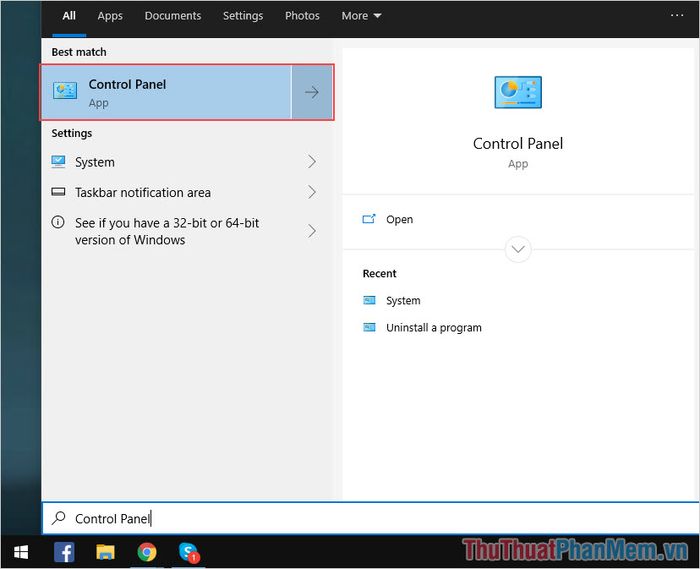Click the three-dots options icon at top right
The image size is (700, 569).
coord(677,16)
